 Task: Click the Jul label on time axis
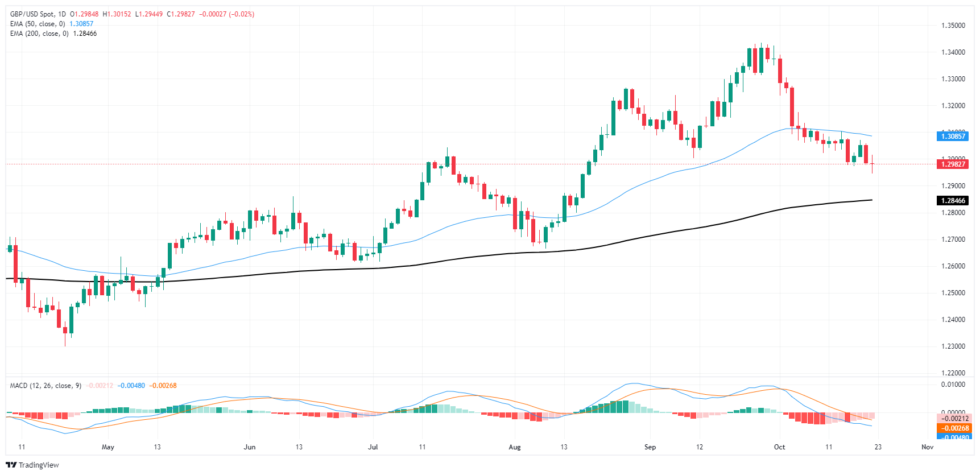click(373, 447)
